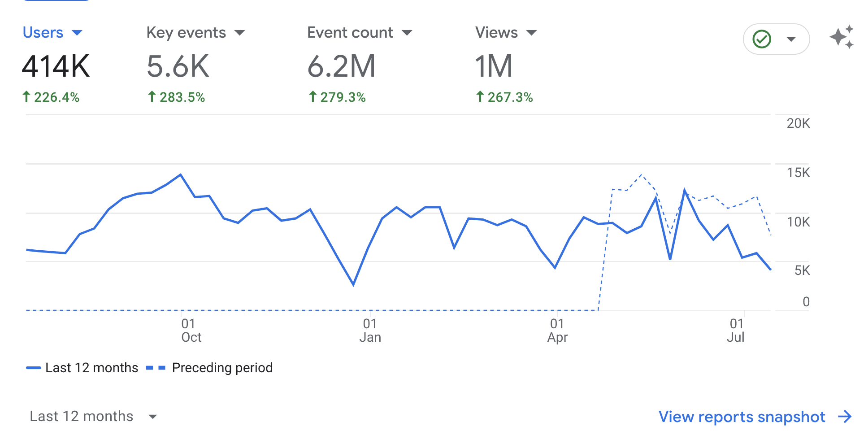Open the Users metric dropdown arrow
868x444 pixels.
(x=77, y=33)
